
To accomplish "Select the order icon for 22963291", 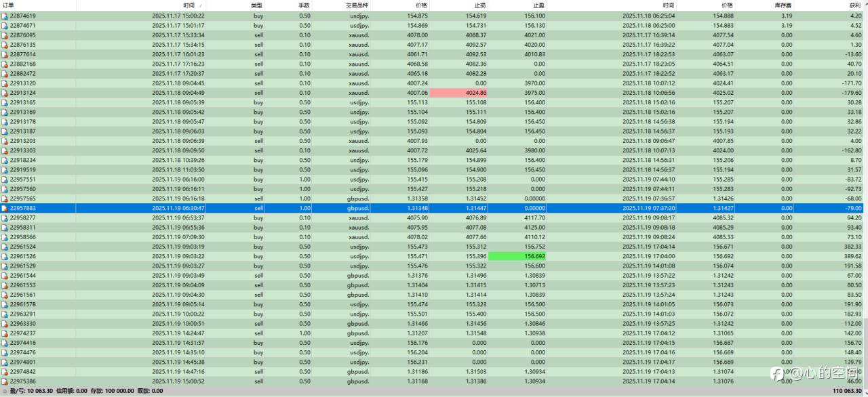I will 5,314.
